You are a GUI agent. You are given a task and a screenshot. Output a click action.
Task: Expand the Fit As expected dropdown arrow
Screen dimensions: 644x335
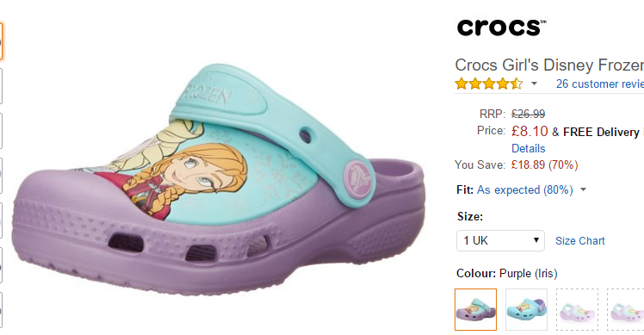pos(583,190)
